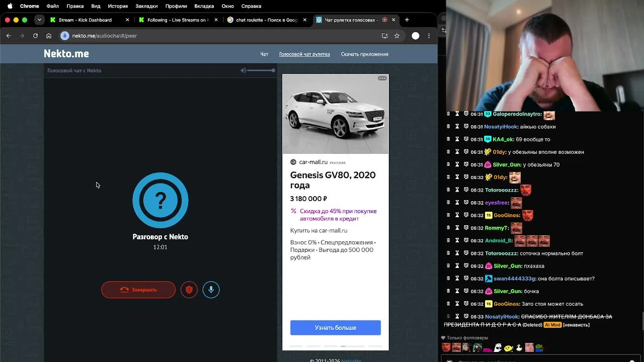The width and height of the screenshot is (644, 362).
Task: Open the Чат navigation link
Action: pos(264,54)
